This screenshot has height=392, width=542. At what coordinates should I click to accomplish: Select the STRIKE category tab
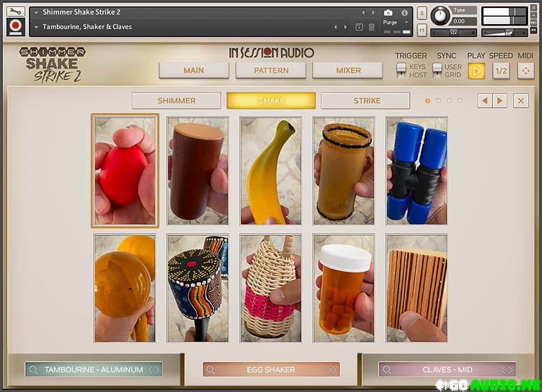tap(365, 100)
